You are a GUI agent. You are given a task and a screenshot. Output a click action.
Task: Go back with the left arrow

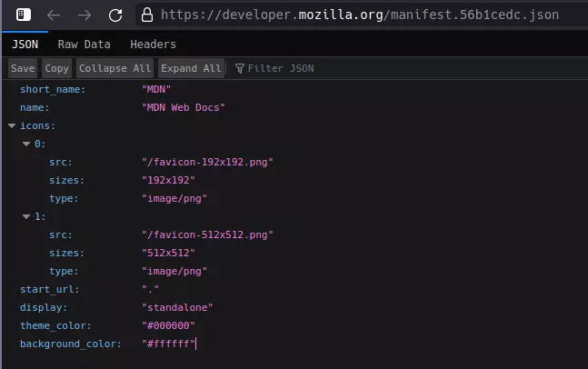tap(54, 15)
